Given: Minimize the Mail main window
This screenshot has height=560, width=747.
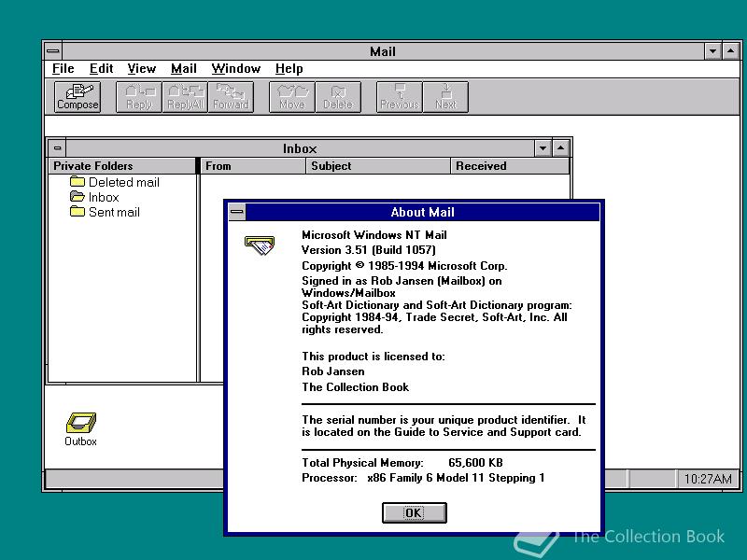Looking at the screenshot, I should [x=712, y=51].
